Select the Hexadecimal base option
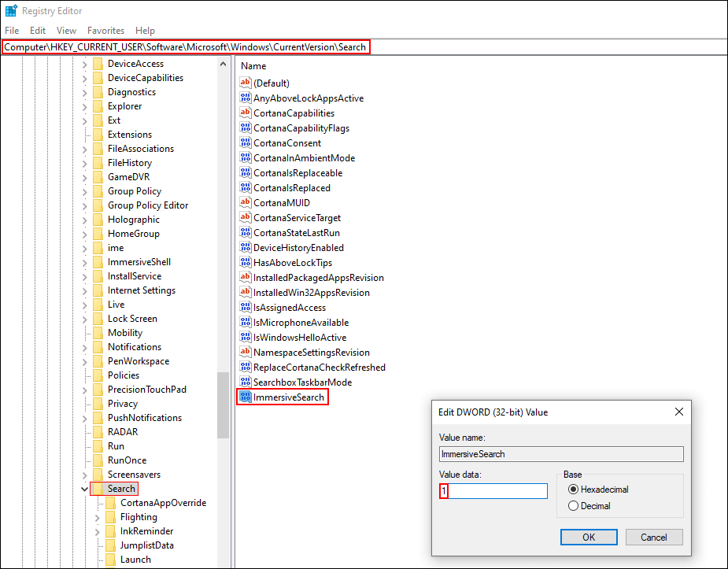This screenshot has height=569, width=728. 573,490
